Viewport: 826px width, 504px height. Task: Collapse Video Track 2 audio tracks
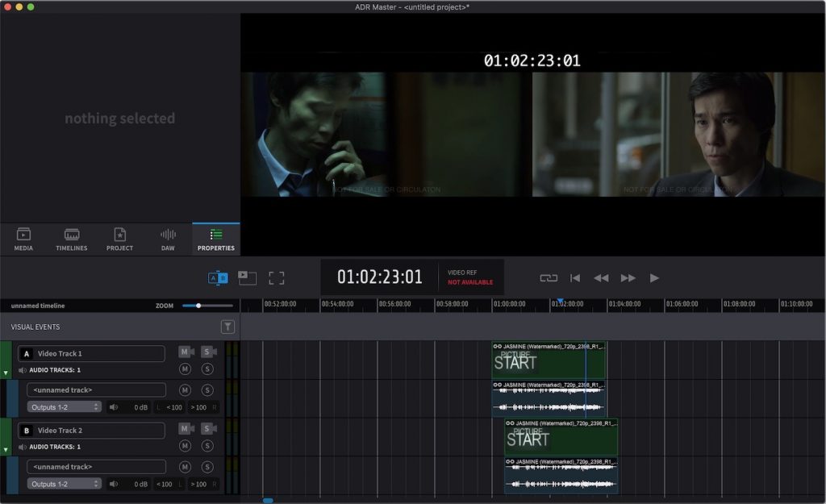click(6, 450)
